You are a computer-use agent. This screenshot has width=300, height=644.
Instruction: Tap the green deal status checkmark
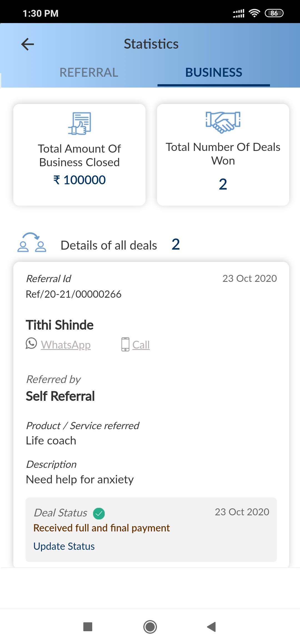pyautogui.click(x=99, y=513)
